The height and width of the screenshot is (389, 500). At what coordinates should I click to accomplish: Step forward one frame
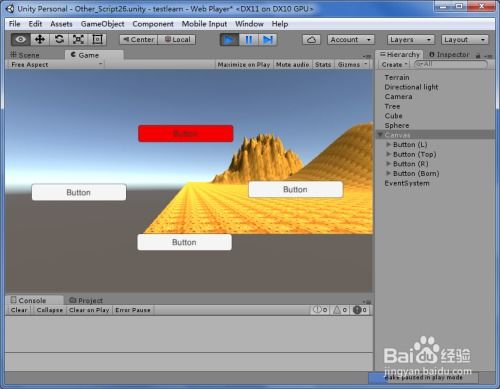tap(268, 40)
